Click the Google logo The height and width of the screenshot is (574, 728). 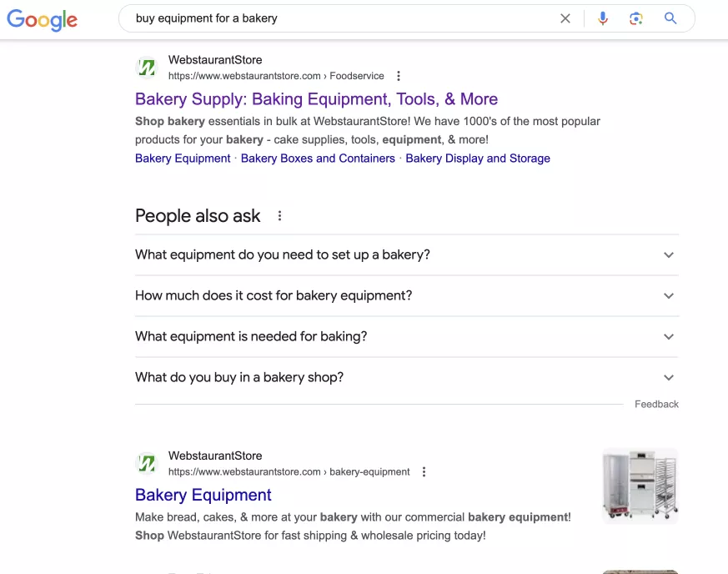tap(43, 19)
